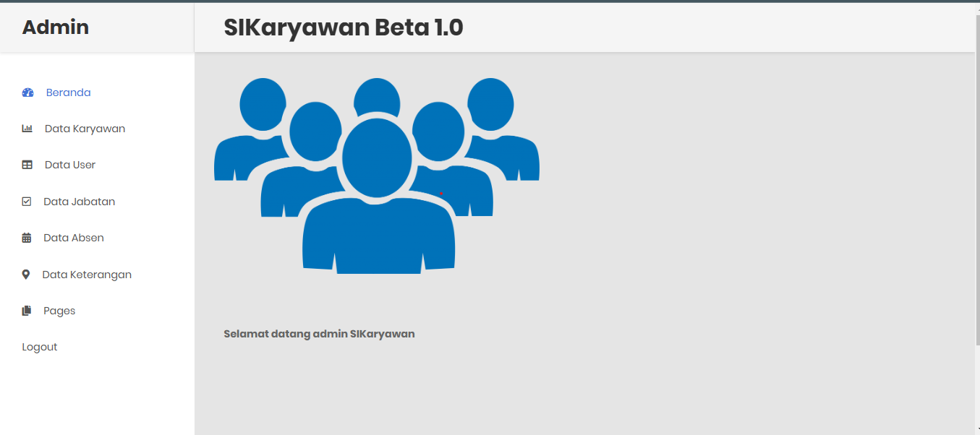Expand the Pages sidebar item
Viewport: 980px width, 435px height.
tap(59, 310)
